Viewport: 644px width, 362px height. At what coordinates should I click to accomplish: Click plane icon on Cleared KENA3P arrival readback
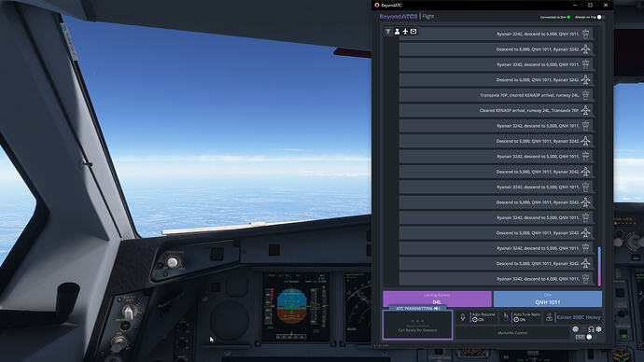click(x=586, y=110)
